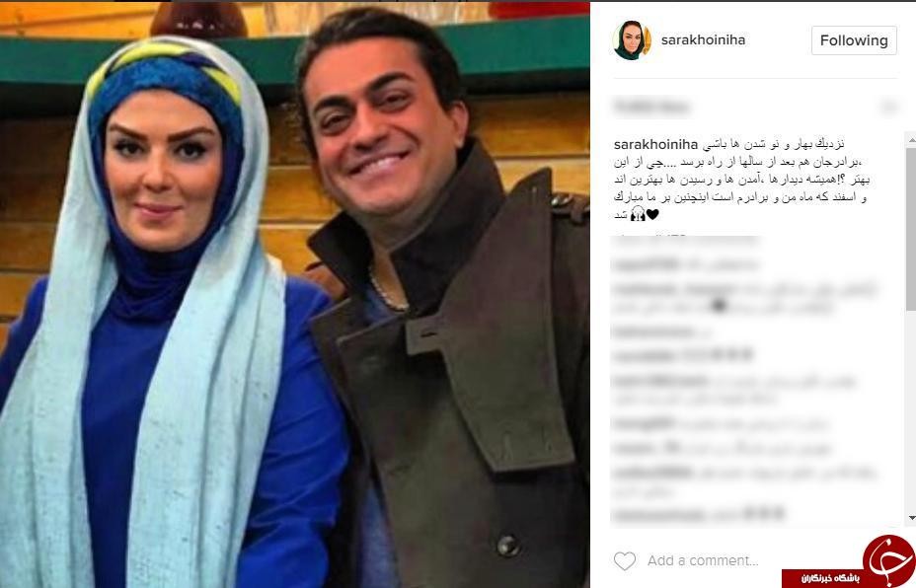Open sarakhoiniha username in post header
Image resolution: width=916 pixels, height=588 pixels.
pos(703,40)
